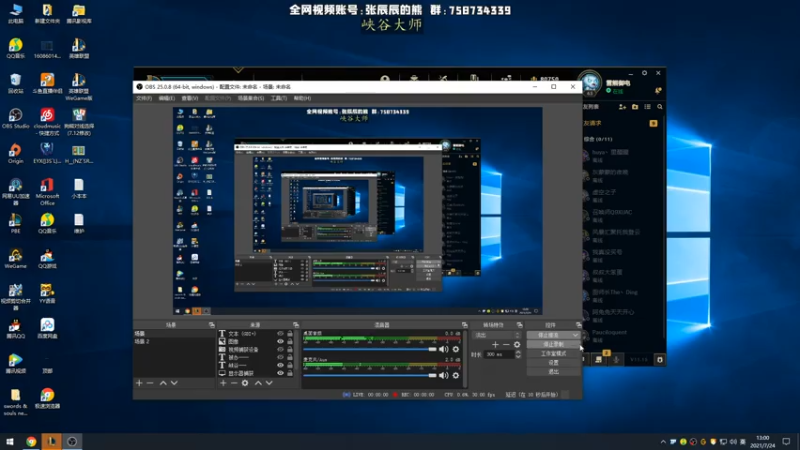Click notification bell in game client window
The image size is (800, 450).
point(658,90)
